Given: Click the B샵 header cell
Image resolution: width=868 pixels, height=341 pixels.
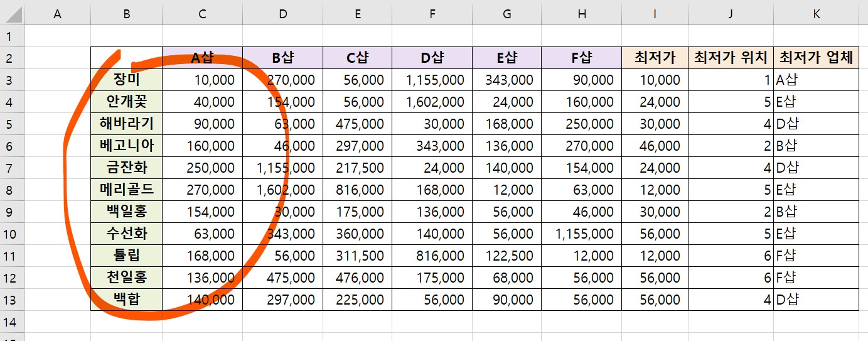Looking at the screenshot, I should (x=282, y=58).
